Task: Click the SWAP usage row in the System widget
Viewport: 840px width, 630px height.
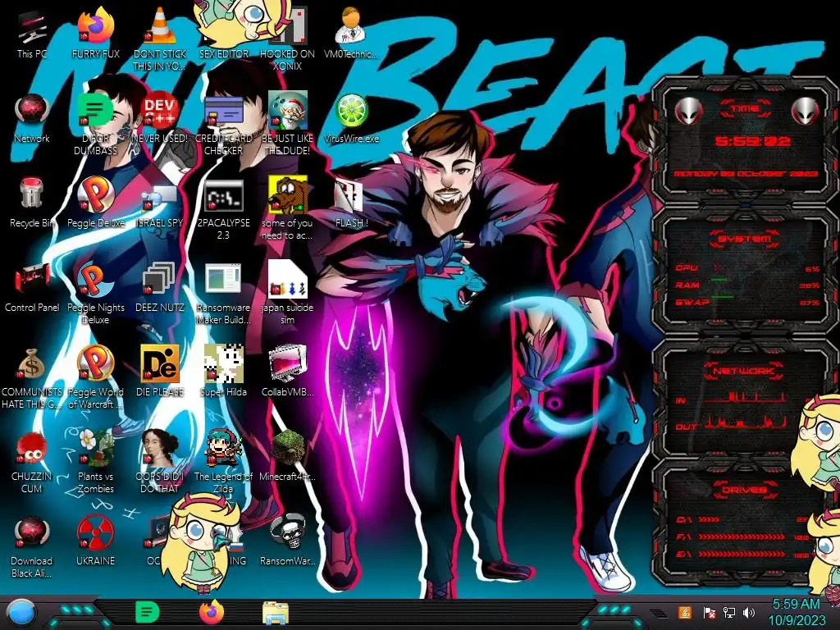Action: tap(746, 302)
